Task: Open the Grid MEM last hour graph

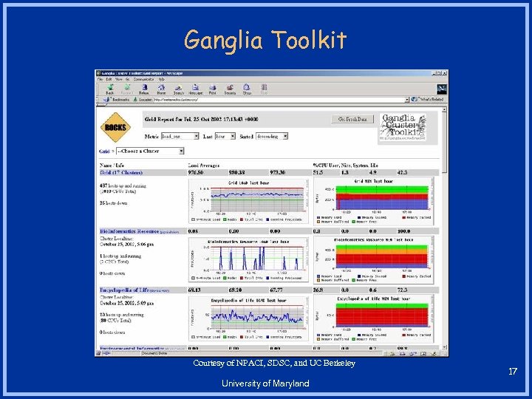Action: pyautogui.click(x=374, y=201)
